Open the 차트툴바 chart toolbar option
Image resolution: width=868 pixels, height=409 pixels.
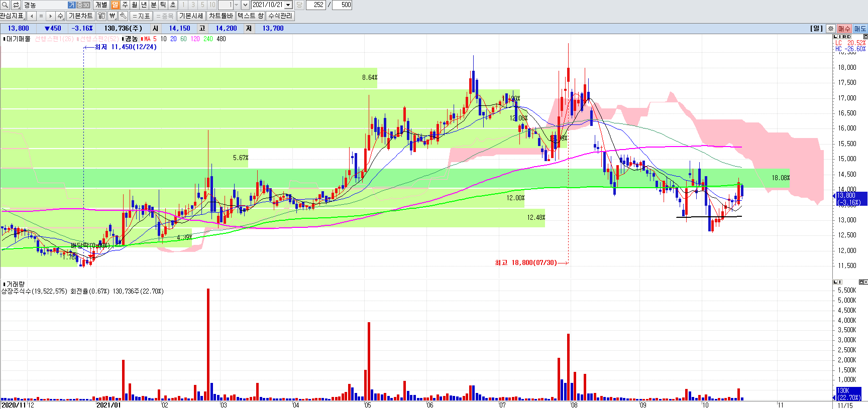click(221, 16)
